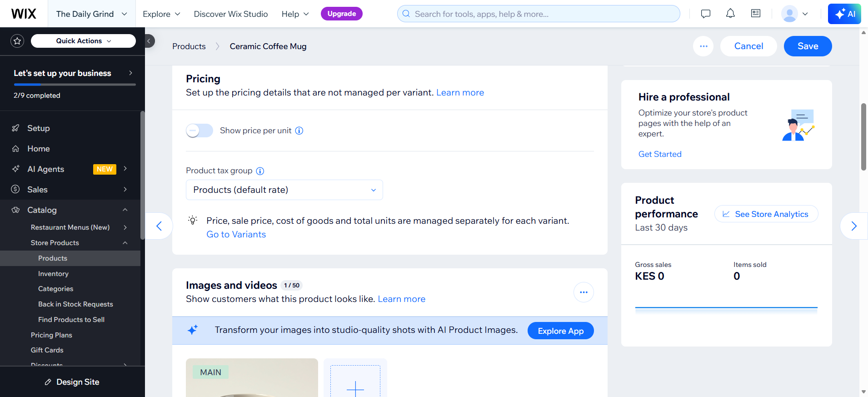Toggle Show price per unit

pos(200,131)
